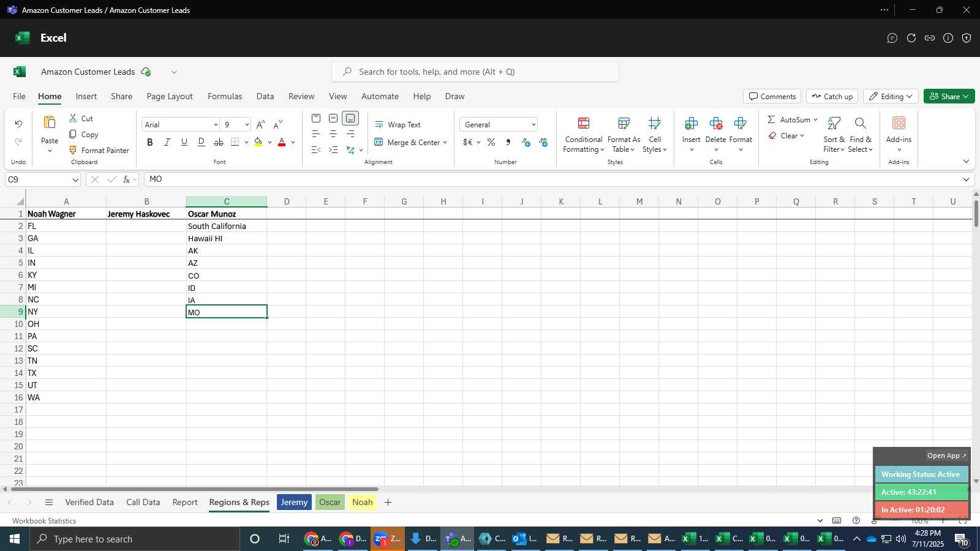Screen dimensions: 980x551
Task: Open the Data ribbon tab
Action: pos(265,96)
